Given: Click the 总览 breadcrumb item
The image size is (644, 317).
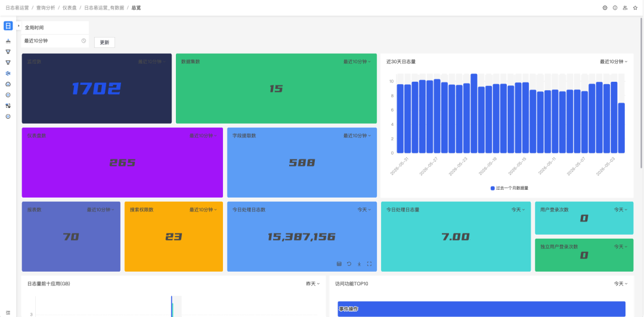Looking at the screenshot, I should pyautogui.click(x=136, y=8).
